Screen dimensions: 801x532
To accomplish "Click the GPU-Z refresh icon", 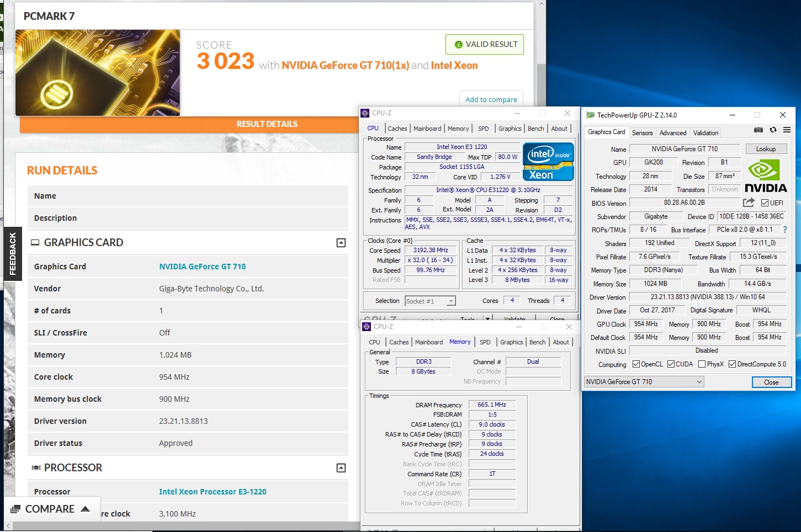I will tap(773, 130).
